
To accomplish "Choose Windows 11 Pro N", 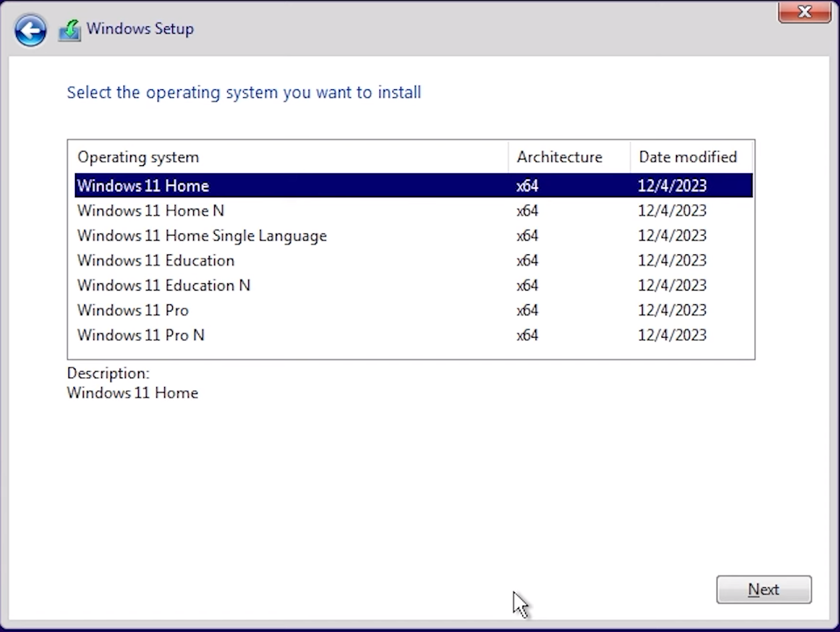I will click(141, 336).
